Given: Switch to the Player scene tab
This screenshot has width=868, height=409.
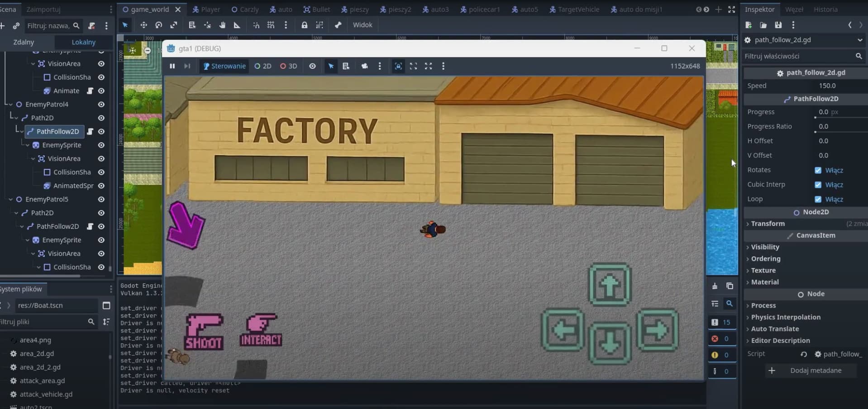Looking at the screenshot, I should pyautogui.click(x=206, y=10).
